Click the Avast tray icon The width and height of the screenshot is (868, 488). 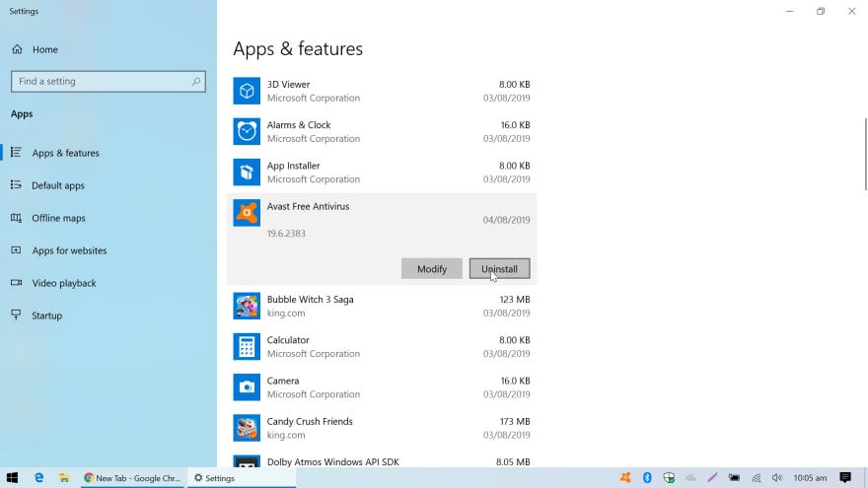625,477
